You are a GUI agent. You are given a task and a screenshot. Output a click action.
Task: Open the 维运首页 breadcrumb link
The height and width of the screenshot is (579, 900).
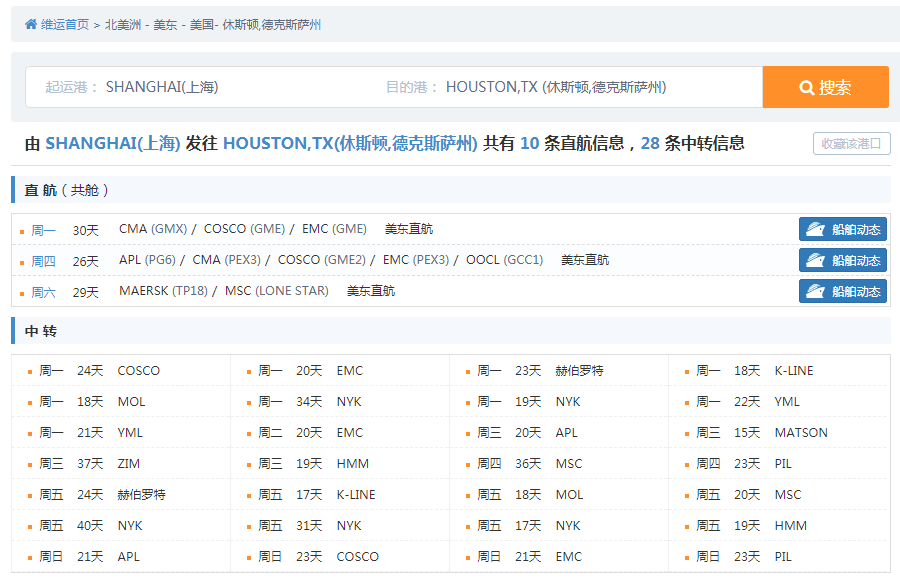65,25
